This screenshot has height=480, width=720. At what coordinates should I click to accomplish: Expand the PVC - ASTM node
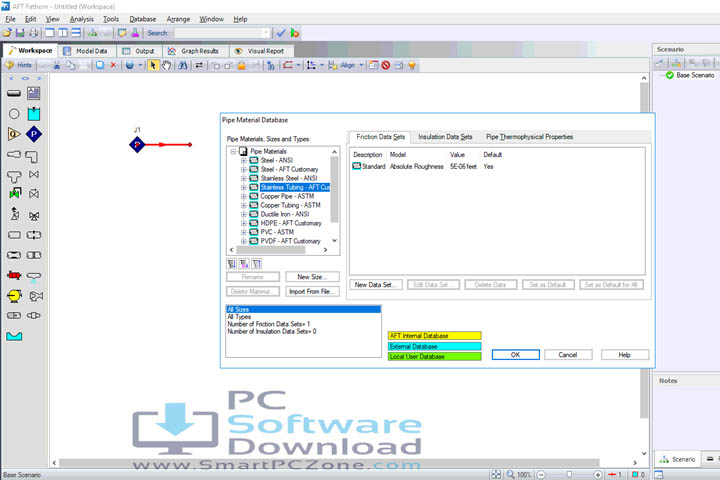point(244,232)
